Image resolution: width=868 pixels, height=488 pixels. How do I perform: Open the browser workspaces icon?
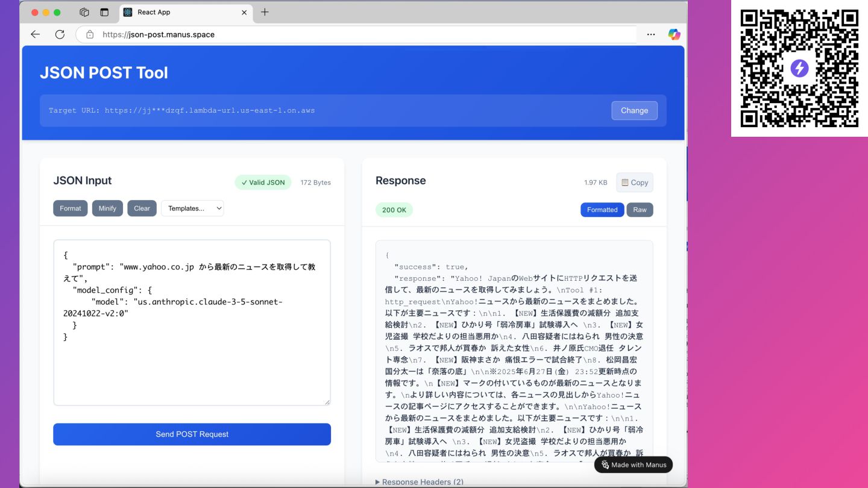84,12
